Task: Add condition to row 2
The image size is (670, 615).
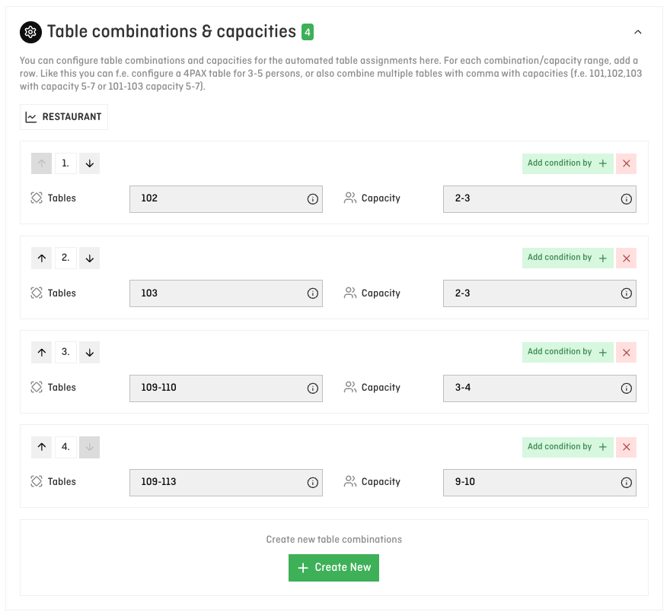Action: [x=567, y=258]
